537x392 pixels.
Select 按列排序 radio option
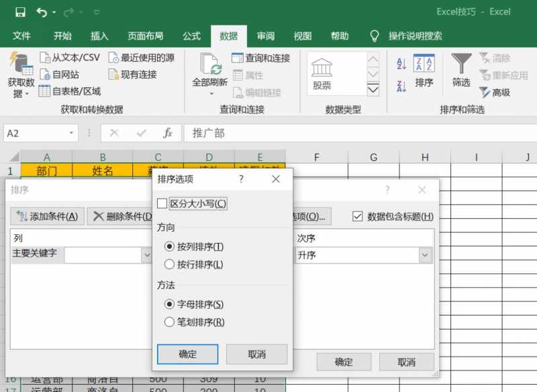[x=169, y=246]
